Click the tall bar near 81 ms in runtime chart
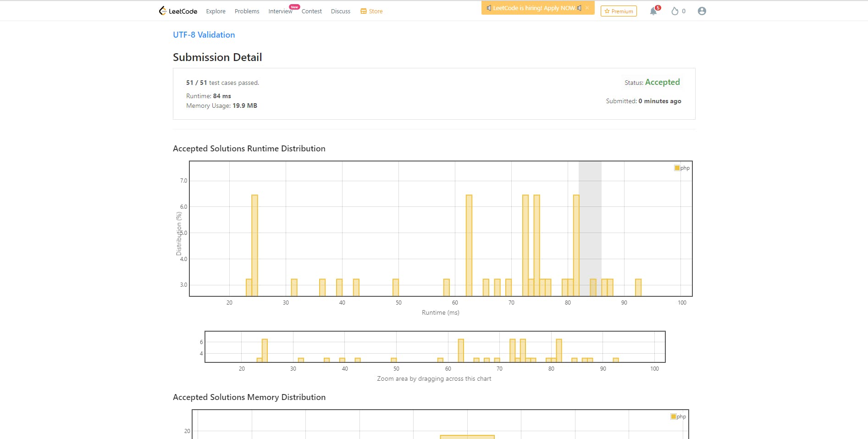 tap(576, 245)
